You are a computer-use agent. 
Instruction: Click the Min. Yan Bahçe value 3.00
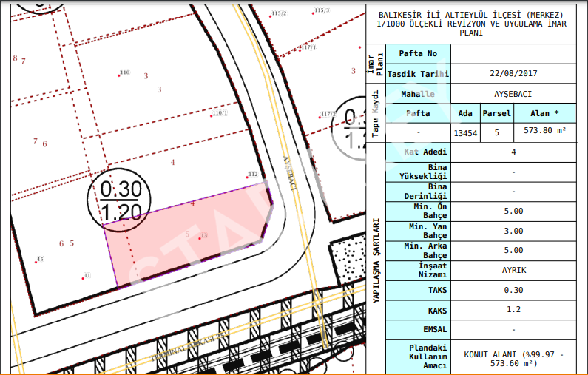513,231
